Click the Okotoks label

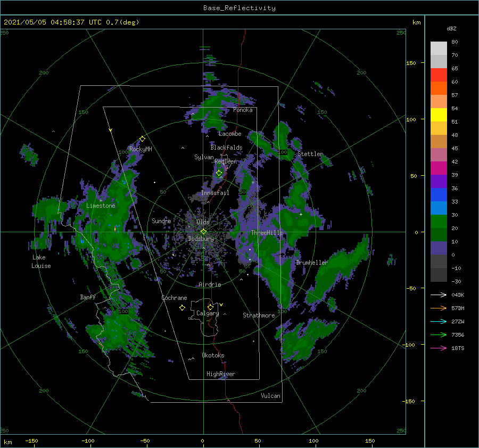(x=213, y=355)
